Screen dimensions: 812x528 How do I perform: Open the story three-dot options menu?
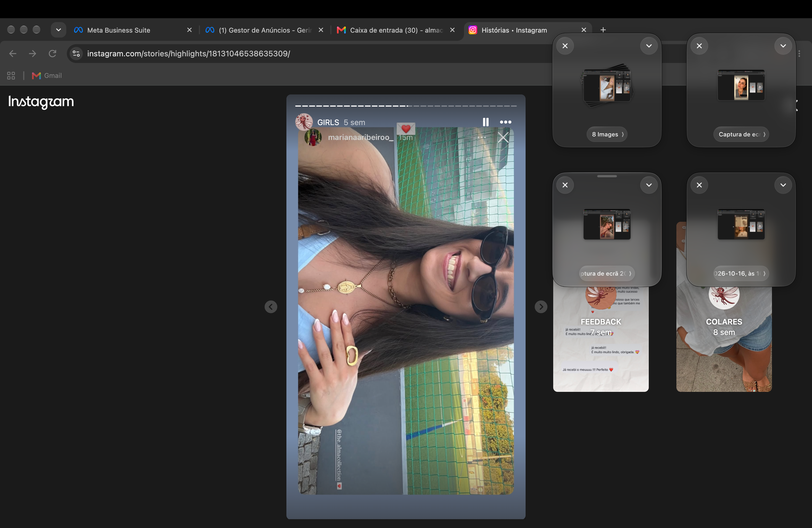tap(505, 122)
